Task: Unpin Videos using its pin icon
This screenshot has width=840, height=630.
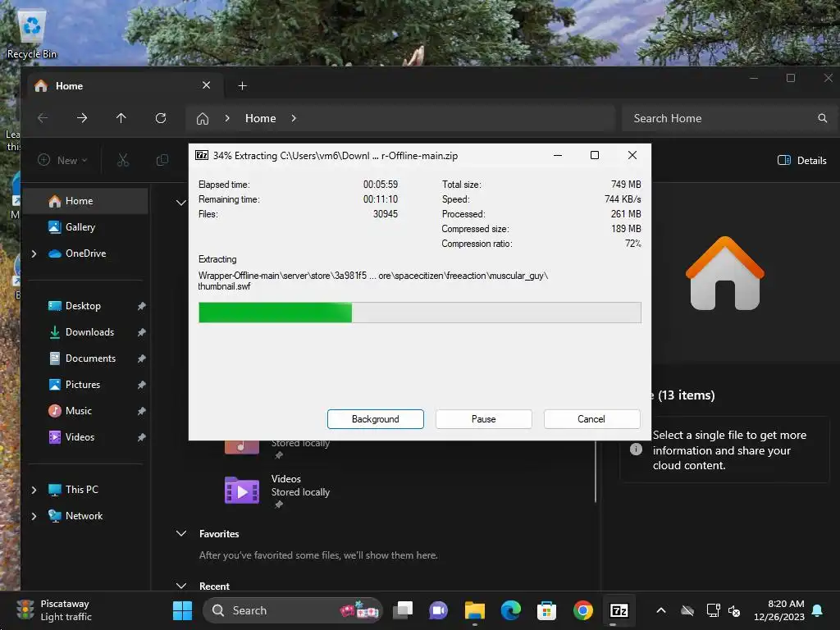Action: pyautogui.click(x=141, y=437)
